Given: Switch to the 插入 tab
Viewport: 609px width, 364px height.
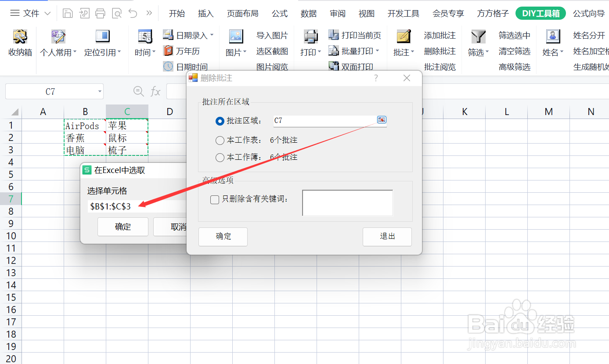Looking at the screenshot, I should click(x=205, y=14).
